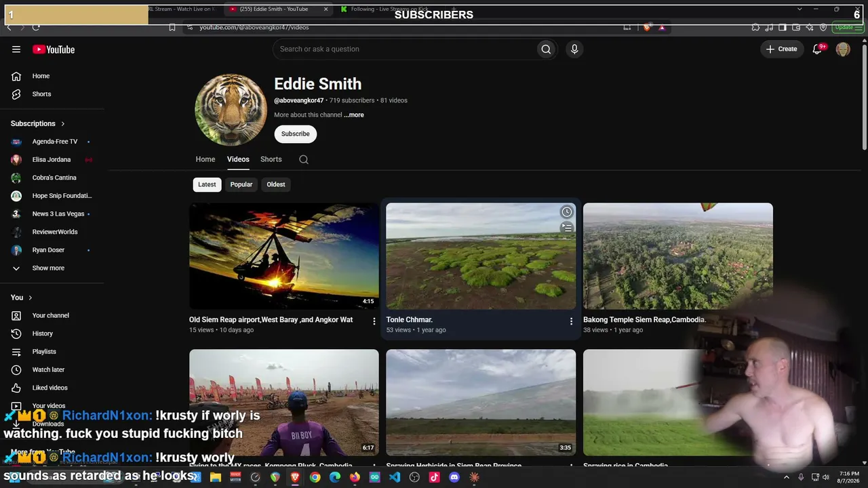Click the Create button
Screen dimensions: 868x488
tap(782, 49)
